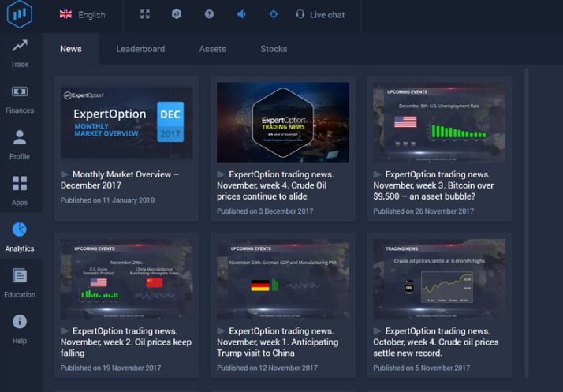
Task: Click play icon beside November week 4 title
Action: [221, 174]
